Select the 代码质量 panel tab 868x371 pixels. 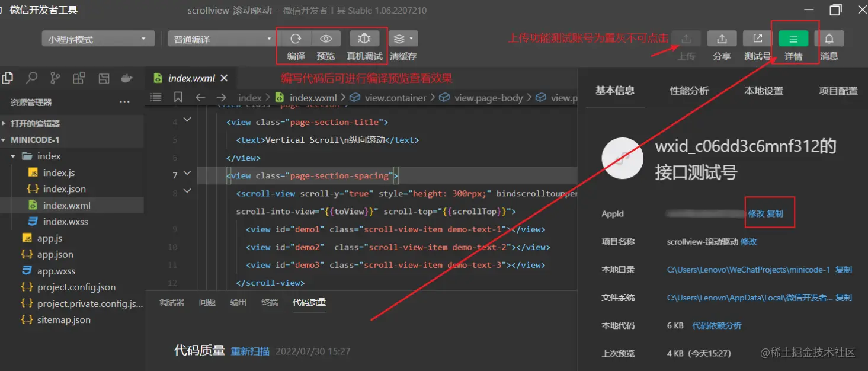tap(309, 302)
